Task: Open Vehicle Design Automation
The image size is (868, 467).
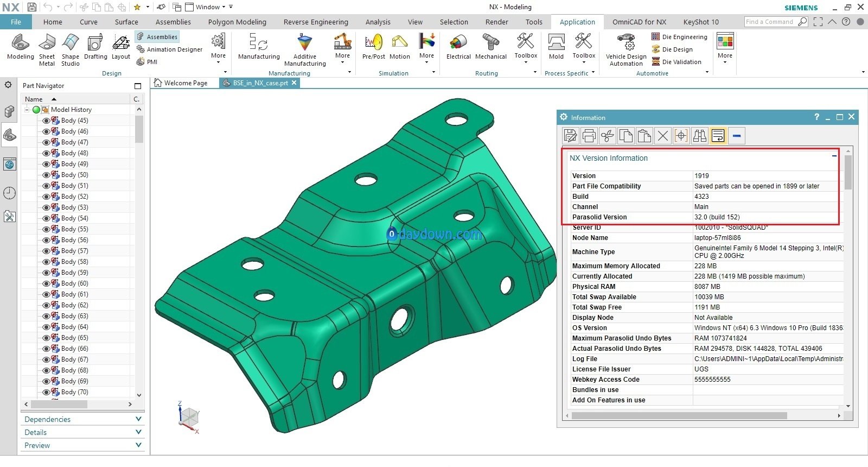Action: click(x=626, y=50)
